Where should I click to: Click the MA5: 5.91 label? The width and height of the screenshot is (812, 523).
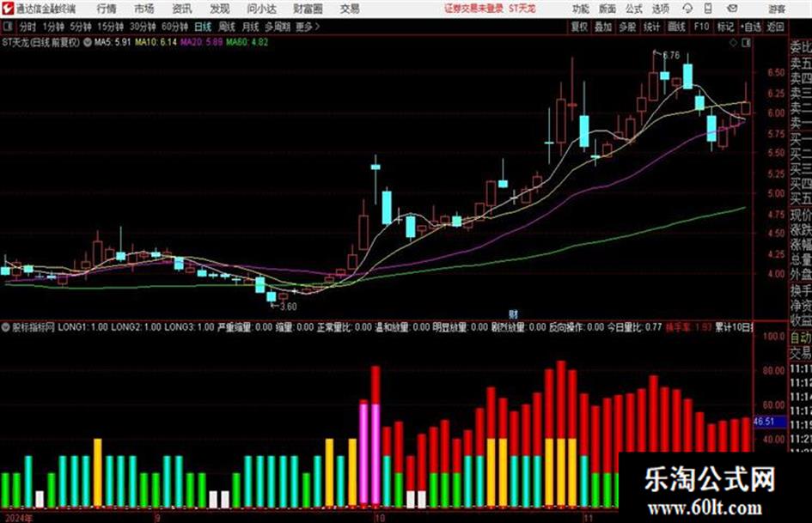coord(113,42)
